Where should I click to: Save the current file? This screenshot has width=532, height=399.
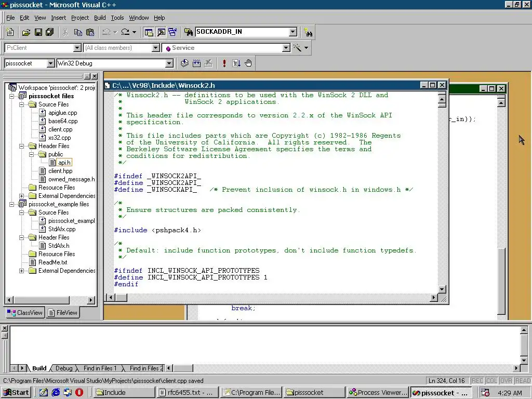coord(38,32)
